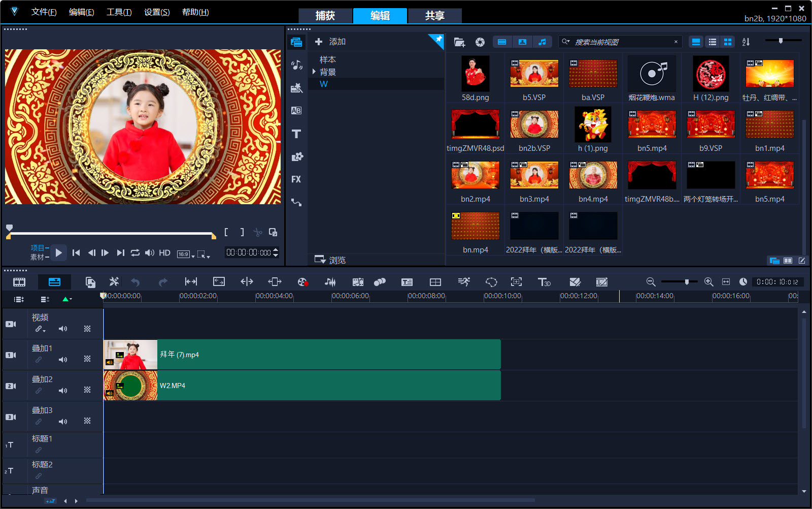Toggle show audio files filter in library
Image resolution: width=812 pixels, height=509 pixels.
tap(542, 42)
